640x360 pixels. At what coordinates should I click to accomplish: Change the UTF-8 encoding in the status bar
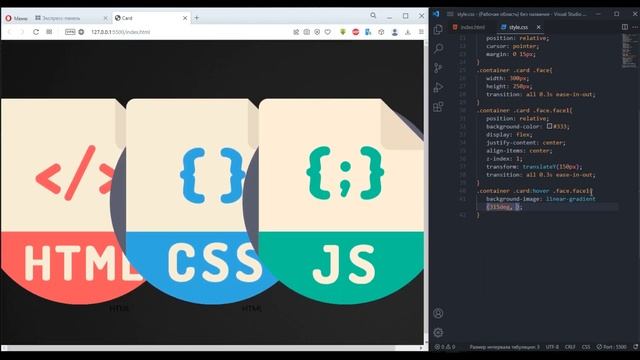tap(552, 347)
